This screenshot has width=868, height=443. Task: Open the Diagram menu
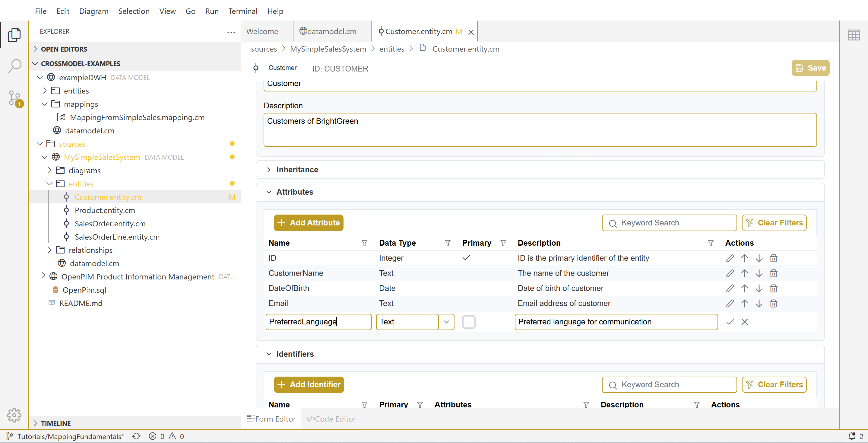coord(94,11)
